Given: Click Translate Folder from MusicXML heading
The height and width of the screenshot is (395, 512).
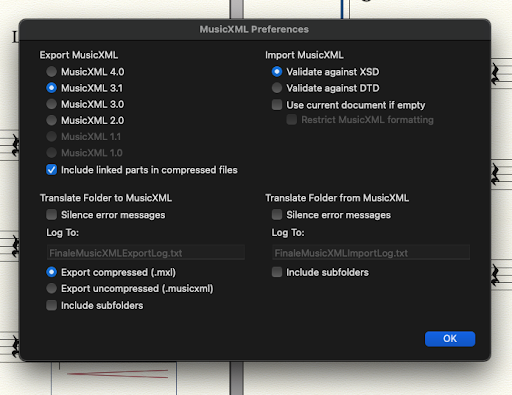Looking at the screenshot, I should pyautogui.click(x=337, y=198).
